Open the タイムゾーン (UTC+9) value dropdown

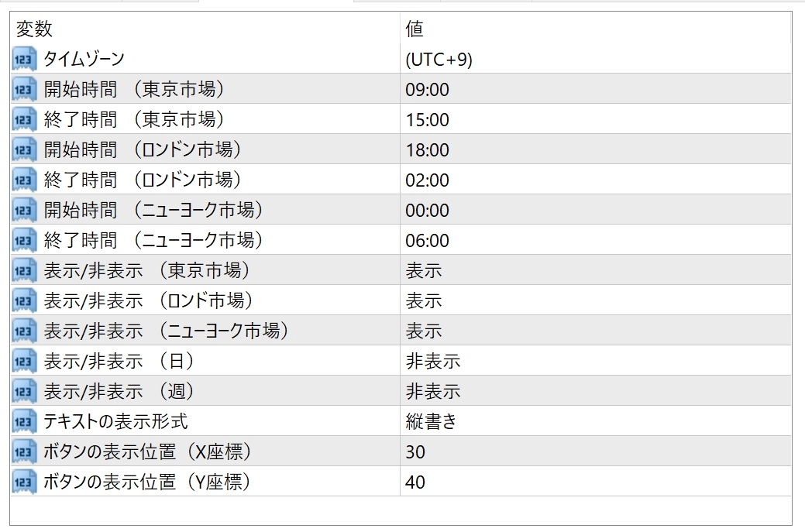[439, 60]
